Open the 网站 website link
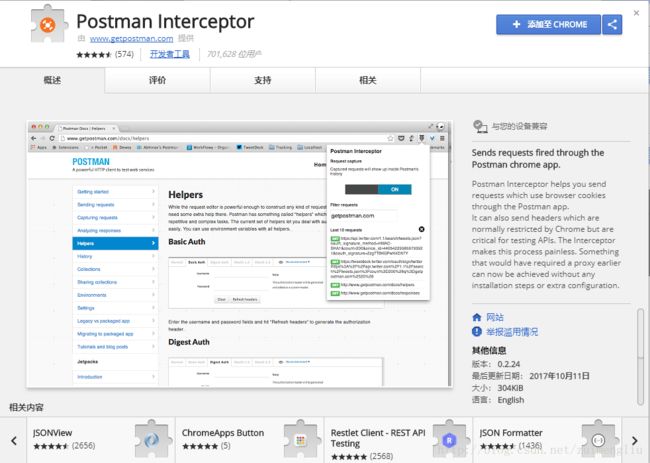650x463 pixels. pyautogui.click(x=495, y=318)
